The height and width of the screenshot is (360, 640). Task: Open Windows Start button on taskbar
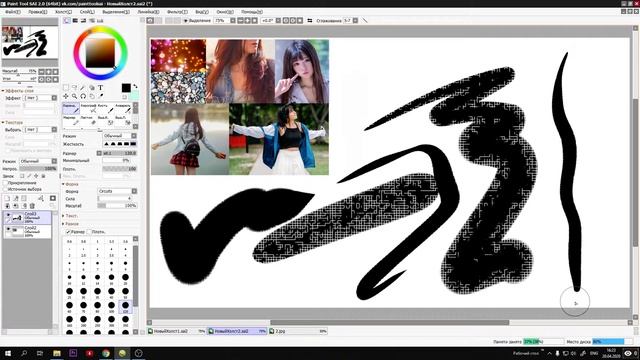coord(8,353)
